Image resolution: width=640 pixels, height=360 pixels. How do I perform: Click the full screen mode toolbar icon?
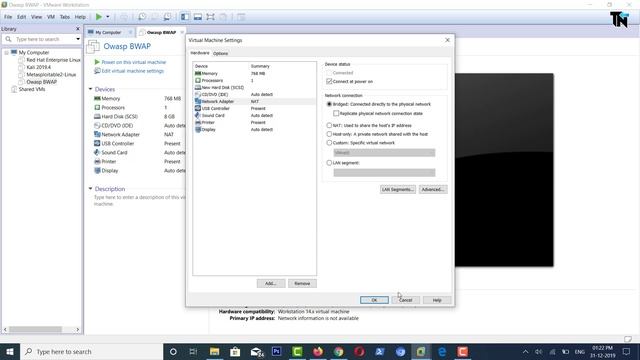tap(210, 17)
